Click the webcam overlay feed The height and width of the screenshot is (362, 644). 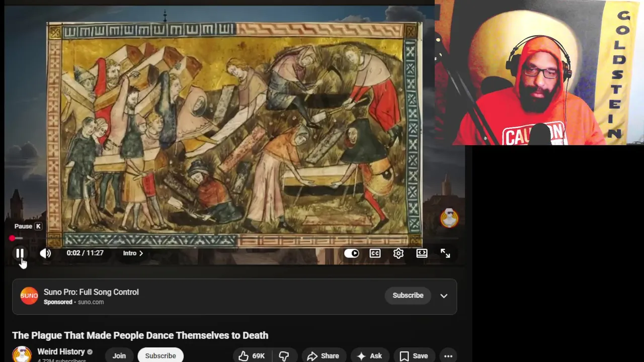tap(539, 73)
